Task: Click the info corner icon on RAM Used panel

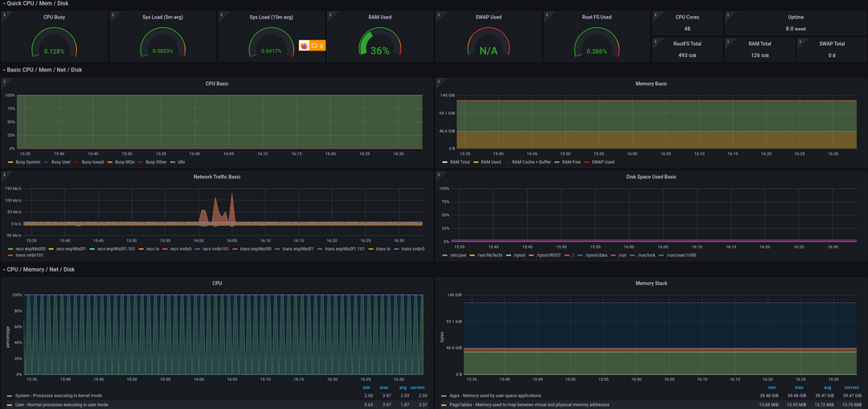Action: (x=330, y=14)
